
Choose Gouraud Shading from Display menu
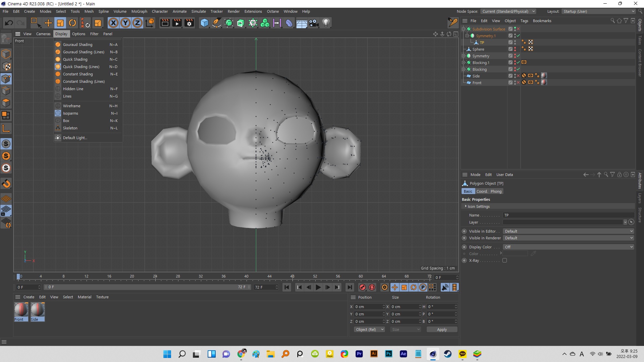88,45
